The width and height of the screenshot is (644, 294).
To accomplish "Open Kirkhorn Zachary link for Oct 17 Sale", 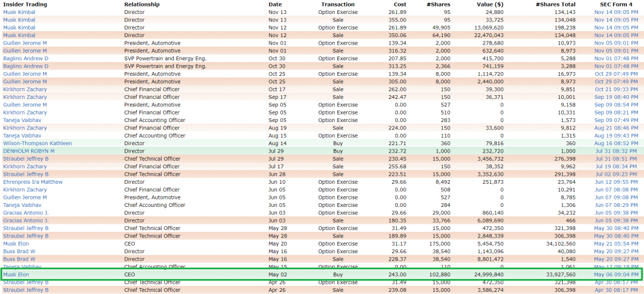I will tap(25, 89).
